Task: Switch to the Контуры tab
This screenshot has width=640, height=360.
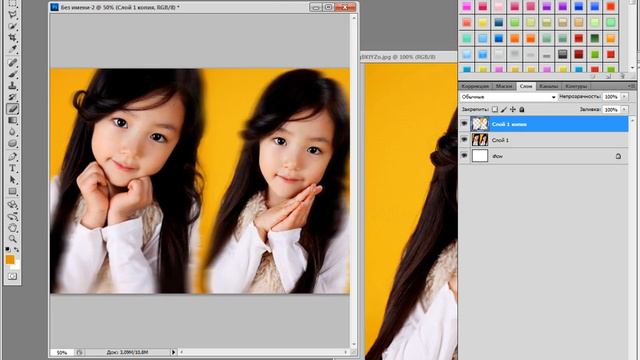Action: pyautogui.click(x=576, y=86)
